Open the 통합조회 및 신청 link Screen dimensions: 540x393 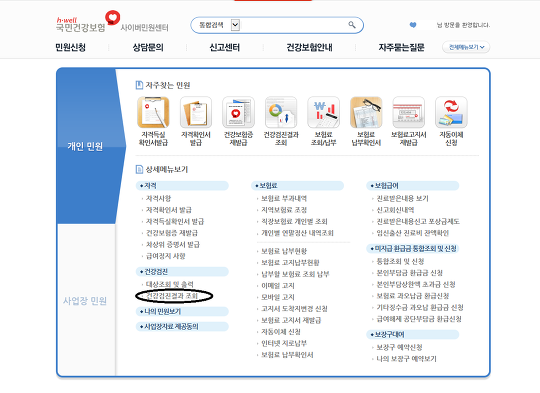400,261
